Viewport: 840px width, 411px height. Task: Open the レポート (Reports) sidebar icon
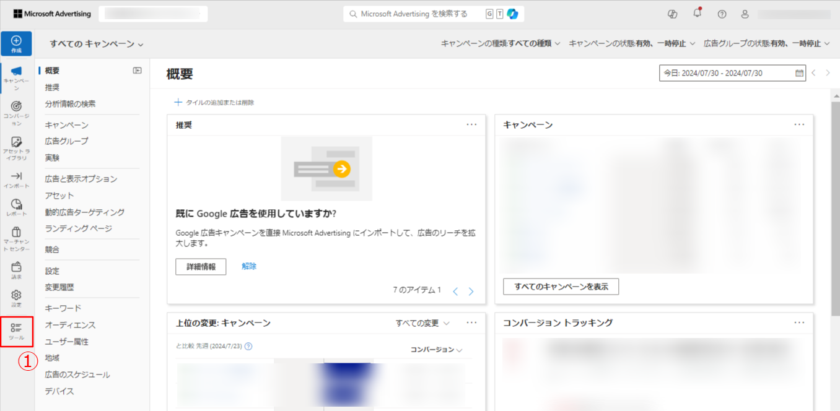pyautogui.click(x=16, y=207)
